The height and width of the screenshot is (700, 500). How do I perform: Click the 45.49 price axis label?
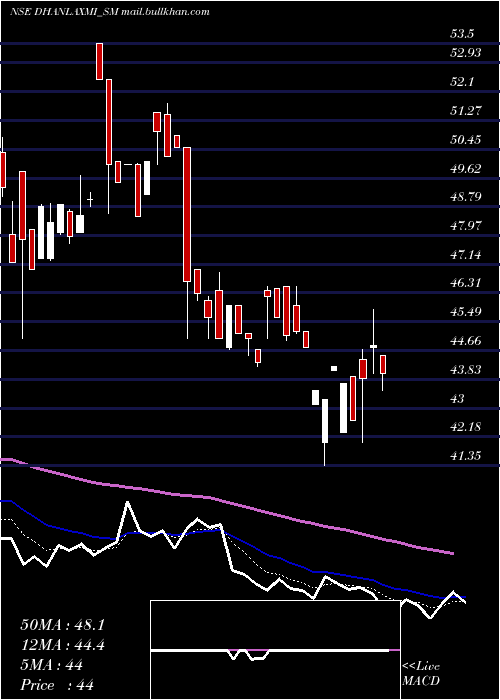click(466, 312)
